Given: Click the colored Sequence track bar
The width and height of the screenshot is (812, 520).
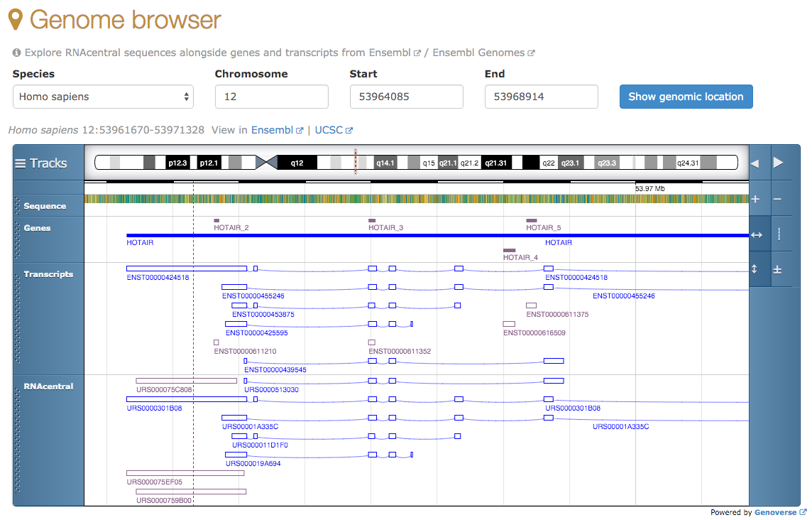Looking at the screenshot, I should [x=417, y=199].
